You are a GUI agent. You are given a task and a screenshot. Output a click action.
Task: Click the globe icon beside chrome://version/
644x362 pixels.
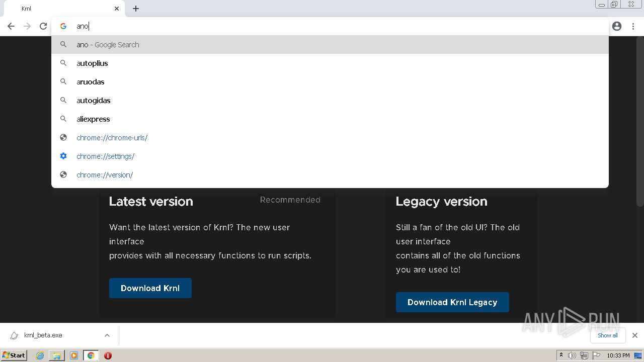[63, 174]
